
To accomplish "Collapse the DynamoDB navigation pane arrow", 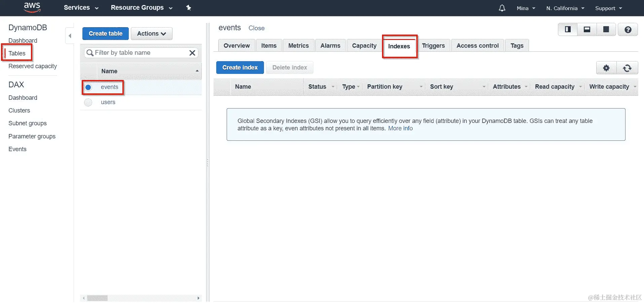I will coord(70,36).
